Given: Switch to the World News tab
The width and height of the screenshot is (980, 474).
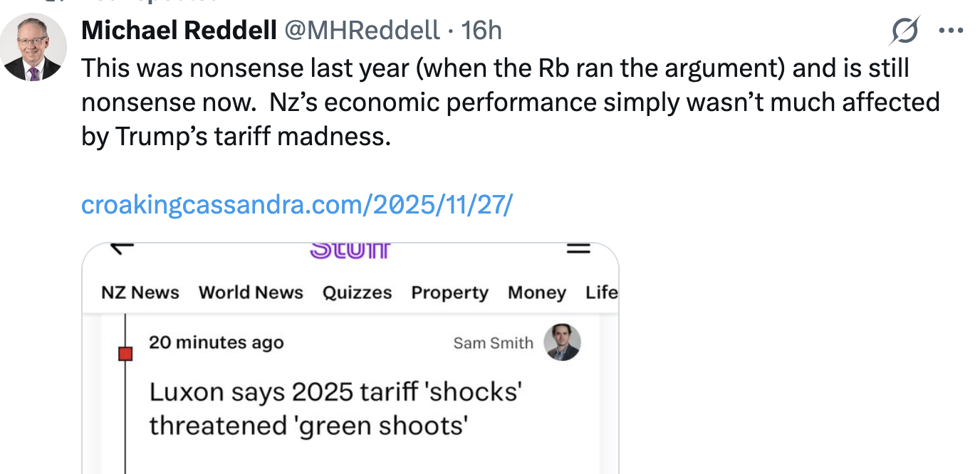Looking at the screenshot, I should (251, 293).
